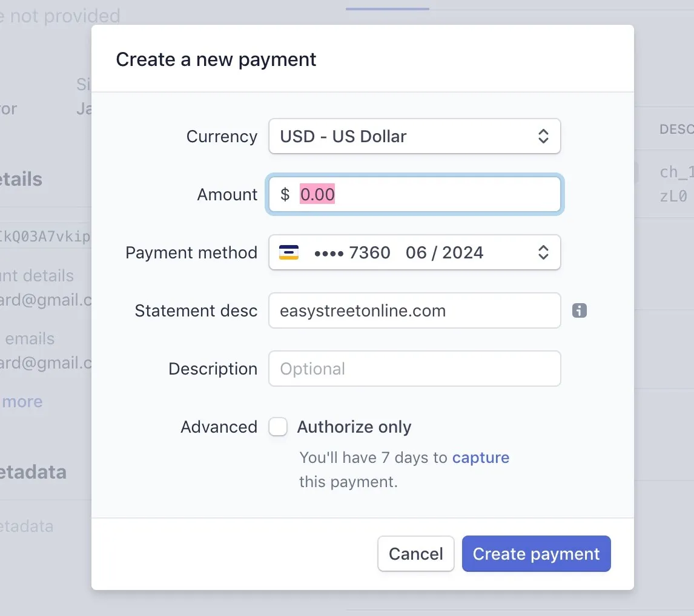Screen dimensions: 694x616
Task: Focus the Statement desc text field
Action: (414, 311)
